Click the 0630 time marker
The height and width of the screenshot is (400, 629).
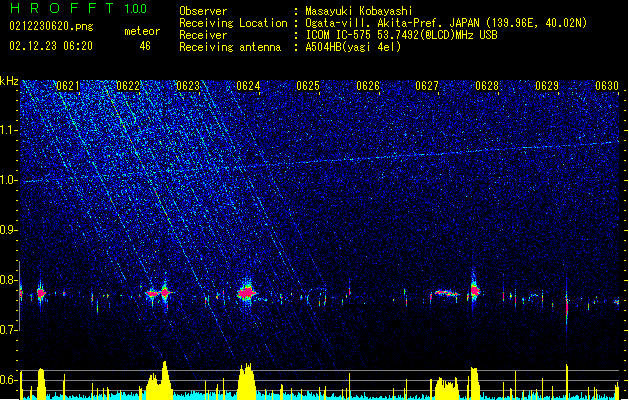607,86
